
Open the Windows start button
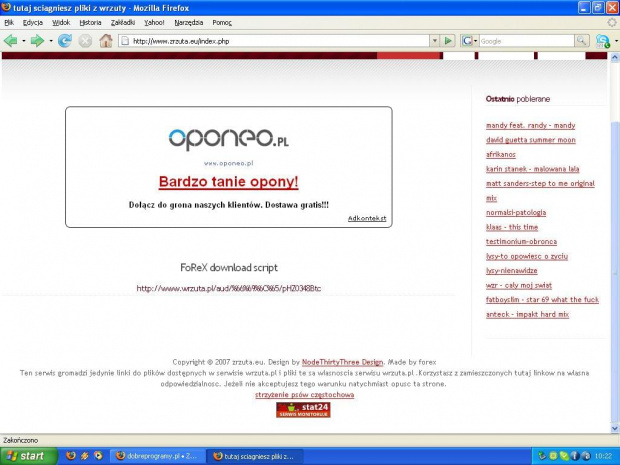28,456
